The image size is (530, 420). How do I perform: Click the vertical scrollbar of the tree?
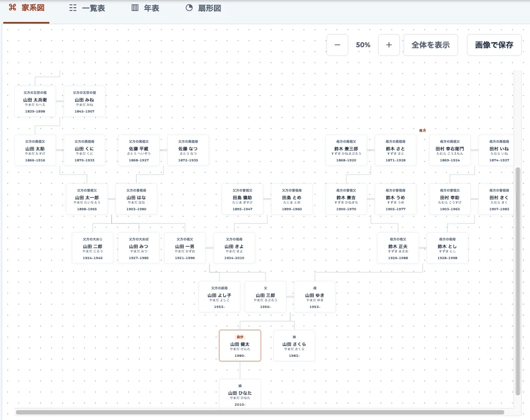517,281
